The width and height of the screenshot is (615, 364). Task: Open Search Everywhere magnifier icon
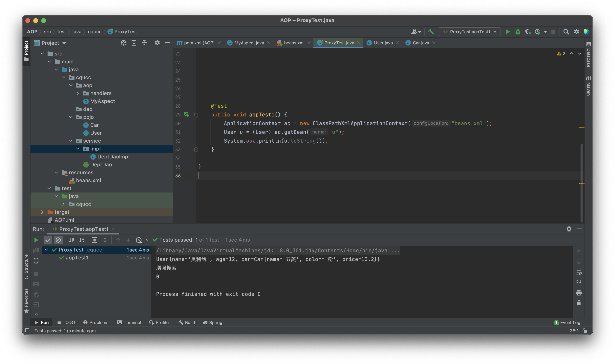[x=566, y=32]
